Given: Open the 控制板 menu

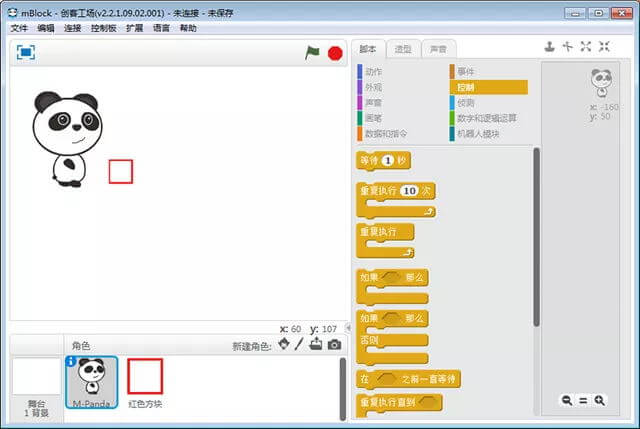Looking at the screenshot, I should click(x=104, y=28).
